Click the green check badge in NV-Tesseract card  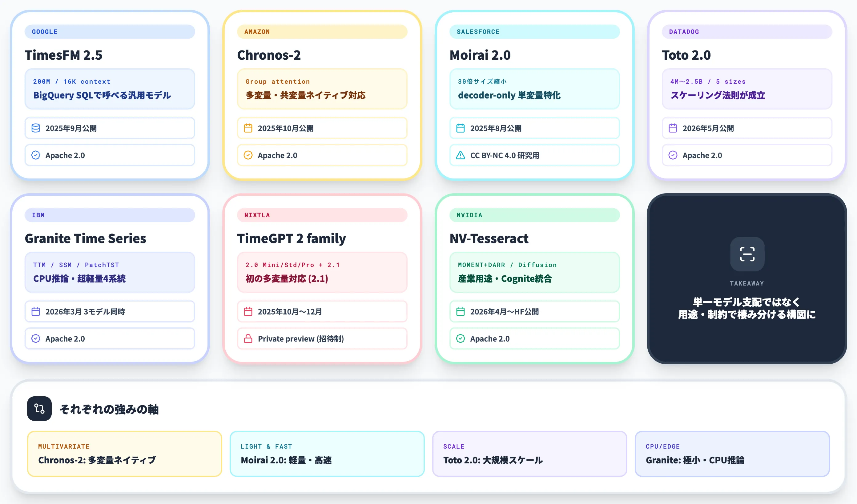click(x=461, y=339)
